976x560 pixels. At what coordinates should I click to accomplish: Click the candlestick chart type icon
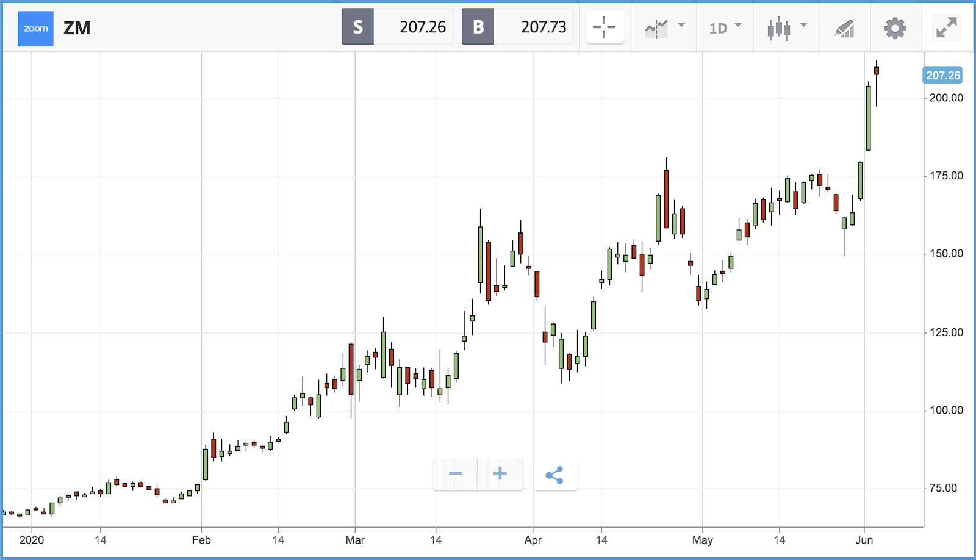click(x=779, y=29)
